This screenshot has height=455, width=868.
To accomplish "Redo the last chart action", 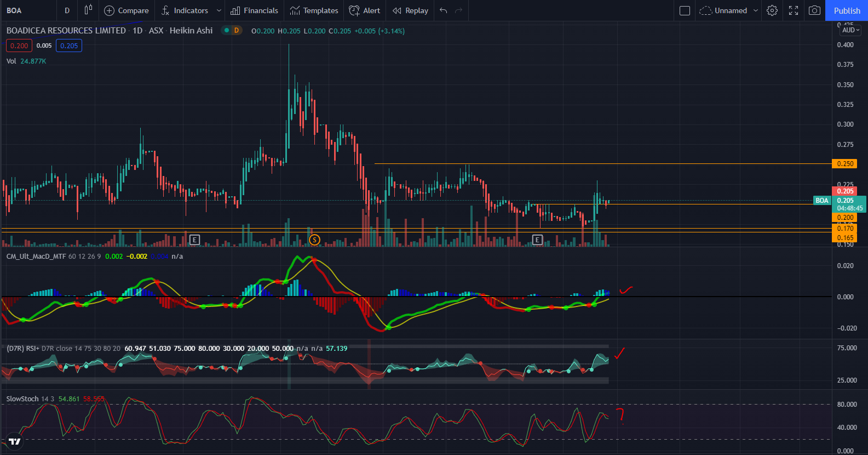I will point(459,10).
